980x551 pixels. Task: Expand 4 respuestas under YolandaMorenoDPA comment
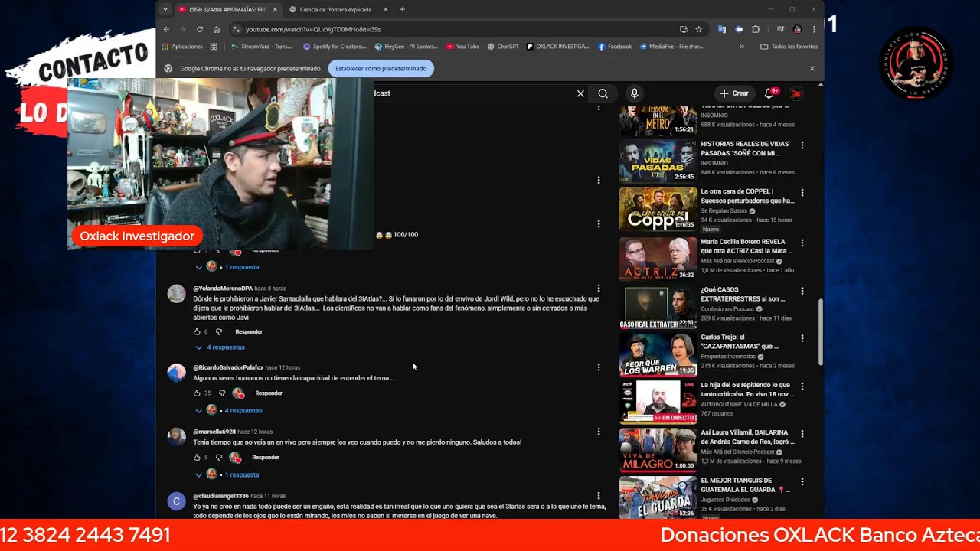pyautogui.click(x=220, y=347)
